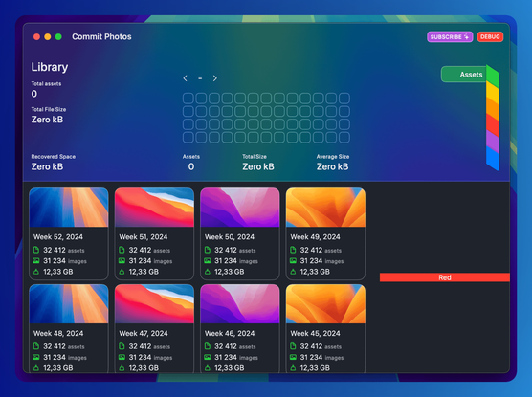Open Week 46, 2024 thumbnail image

(x=240, y=303)
